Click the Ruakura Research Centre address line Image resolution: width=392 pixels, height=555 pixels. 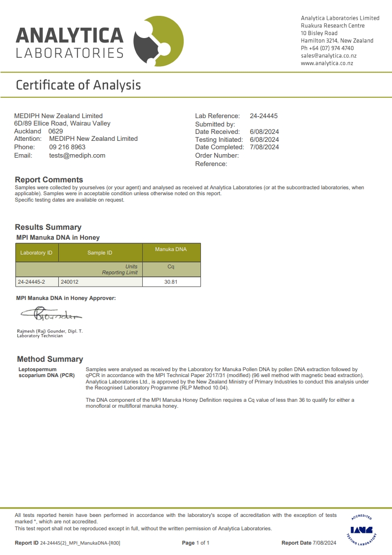[x=333, y=26]
